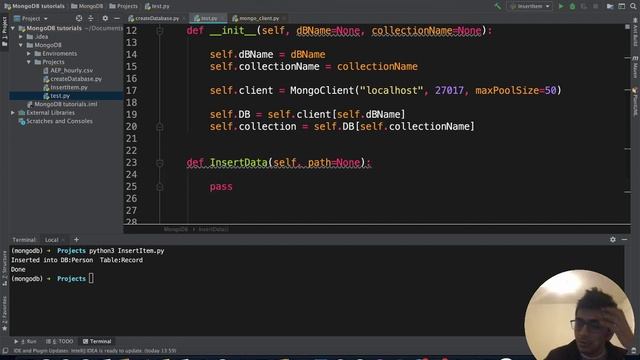Hide the Project panel with minus icon
640x360 pixels.
click(117, 18)
